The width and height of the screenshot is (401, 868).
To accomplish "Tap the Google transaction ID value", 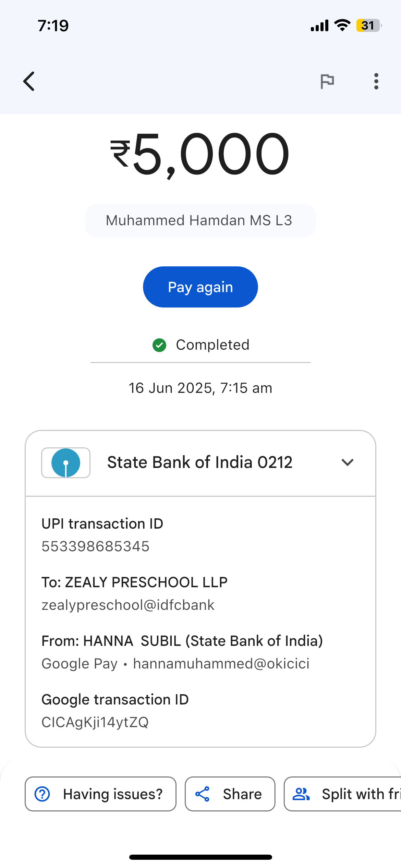I will (x=95, y=722).
